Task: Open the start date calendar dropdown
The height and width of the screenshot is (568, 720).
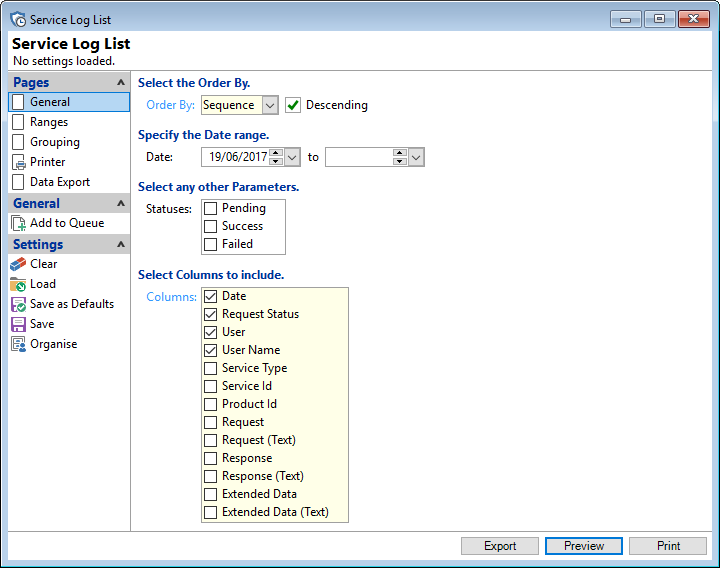Action: coord(292,157)
